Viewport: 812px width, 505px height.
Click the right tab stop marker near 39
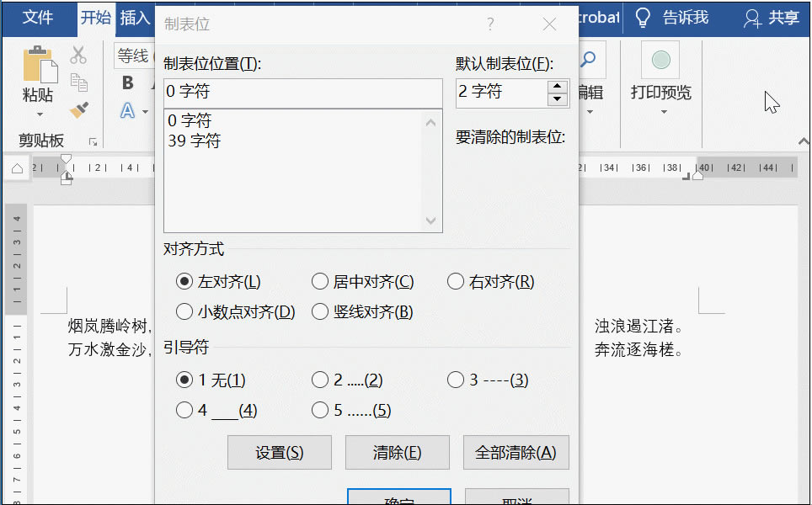pos(686,177)
